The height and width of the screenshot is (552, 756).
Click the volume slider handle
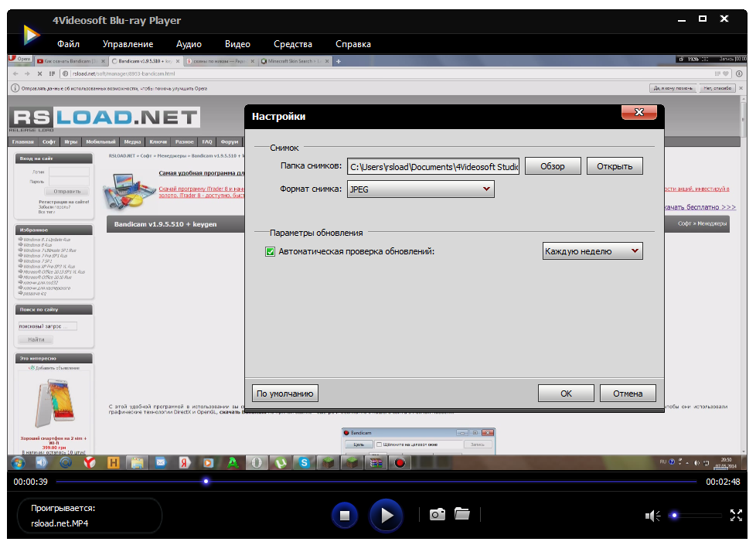tap(675, 516)
